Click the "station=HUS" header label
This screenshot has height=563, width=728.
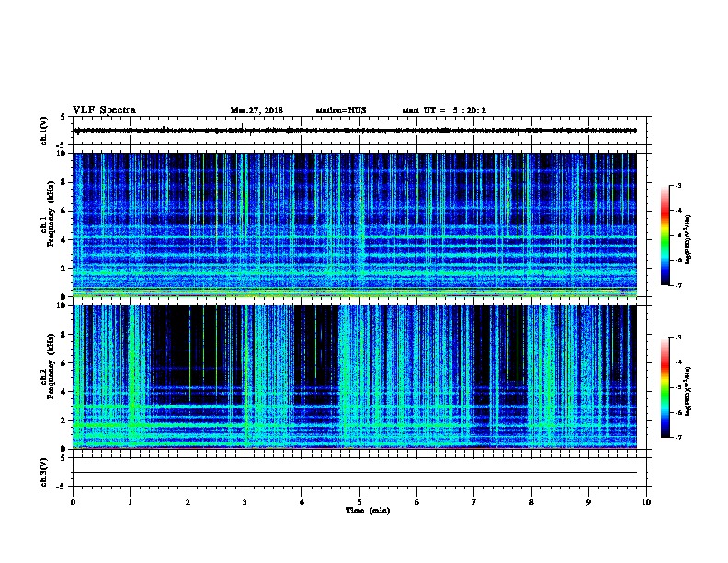[341, 110]
